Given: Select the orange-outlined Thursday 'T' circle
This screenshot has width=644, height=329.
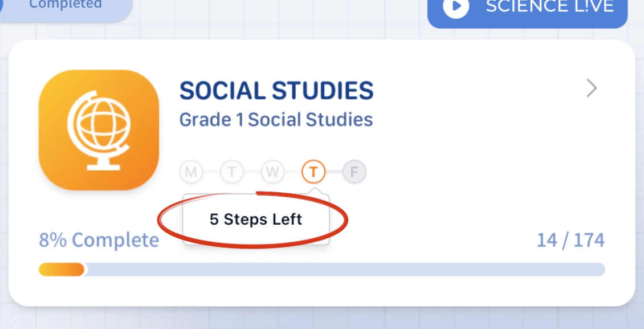Looking at the screenshot, I should tap(313, 172).
